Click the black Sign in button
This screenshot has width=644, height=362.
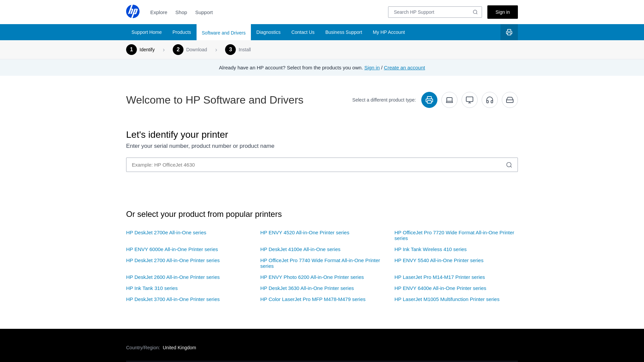502,12
